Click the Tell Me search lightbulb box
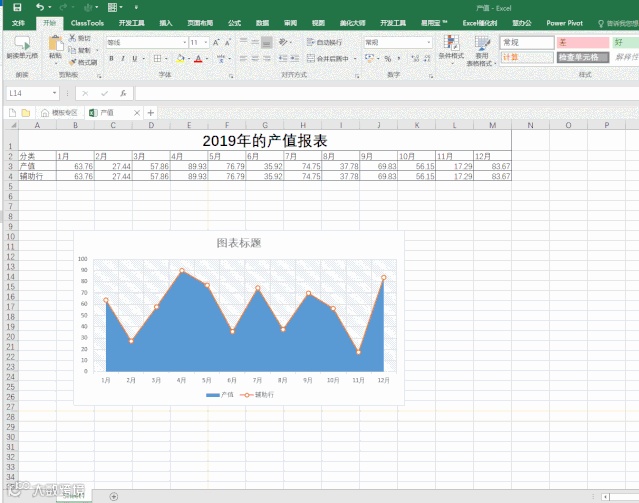Image resolution: width=639 pixels, height=503 pixels. pos(618,23)
